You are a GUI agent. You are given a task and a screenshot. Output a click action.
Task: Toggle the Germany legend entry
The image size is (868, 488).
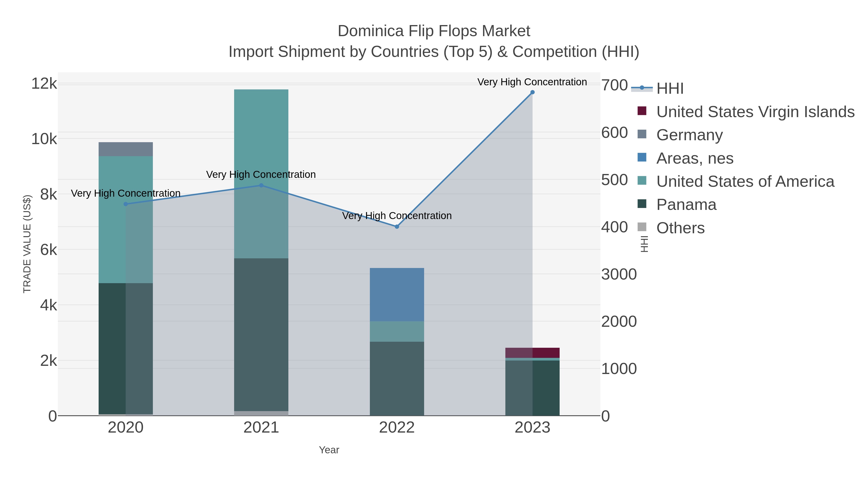coord(680,135)
